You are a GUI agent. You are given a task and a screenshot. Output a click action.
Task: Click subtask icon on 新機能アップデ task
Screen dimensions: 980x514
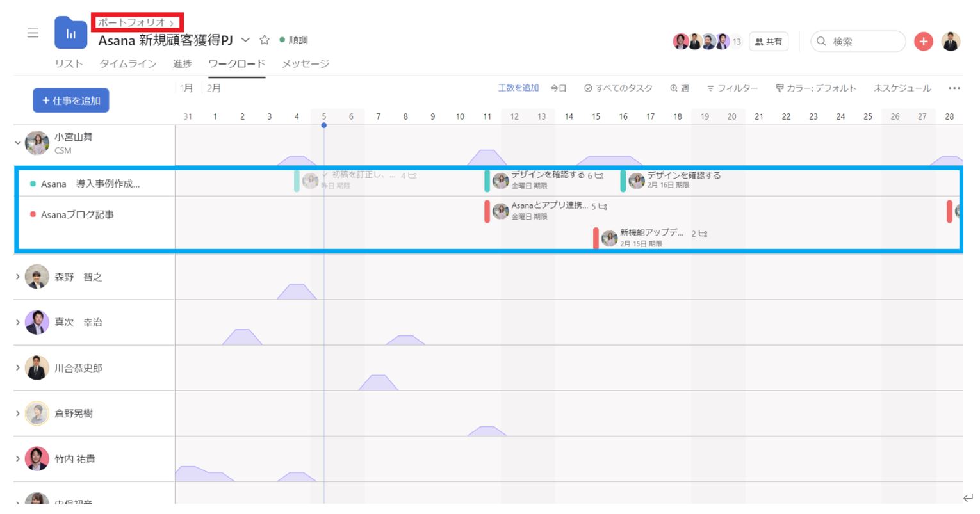tap(703, 234)
